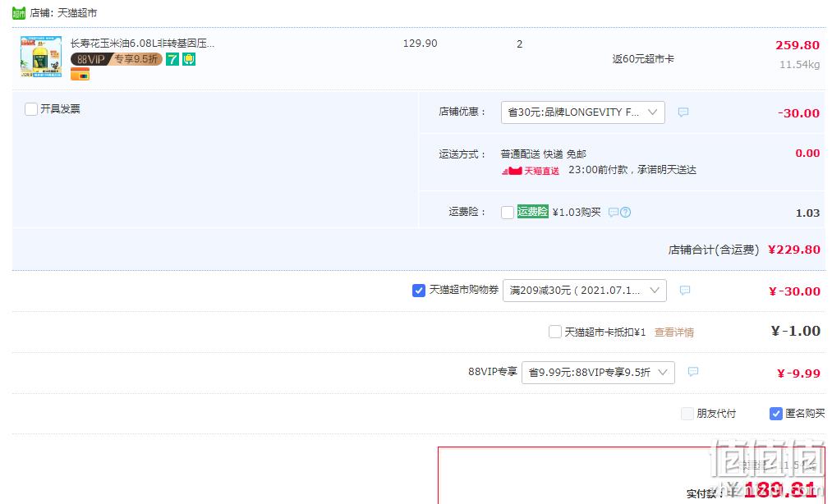Click the 88VIP 专享9.5折 badge
Screen dimensions: 832x504
tap(116, 59)
